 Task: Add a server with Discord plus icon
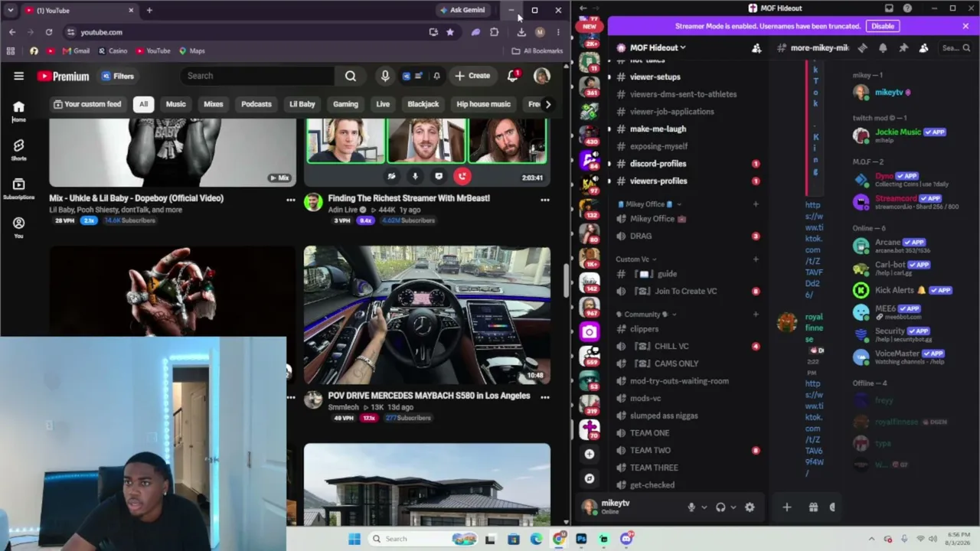(589, 454)
